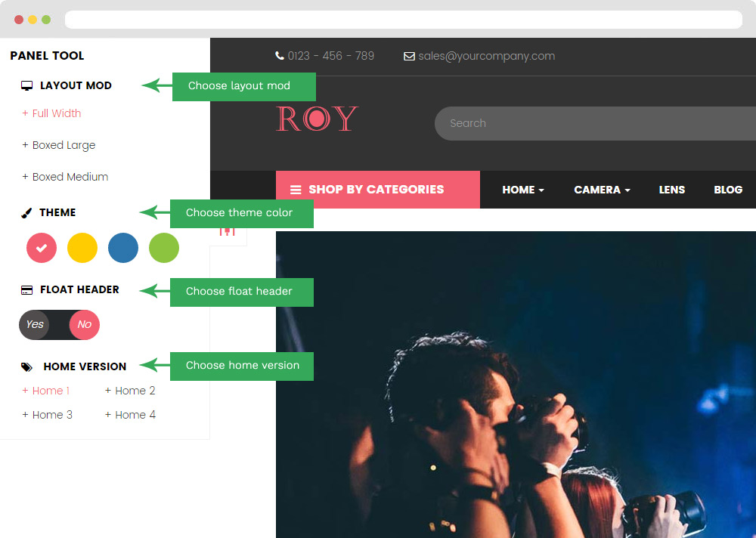Open the Camera menu dropdown
This screenshot has width=756, height=538.
[603, 190]
